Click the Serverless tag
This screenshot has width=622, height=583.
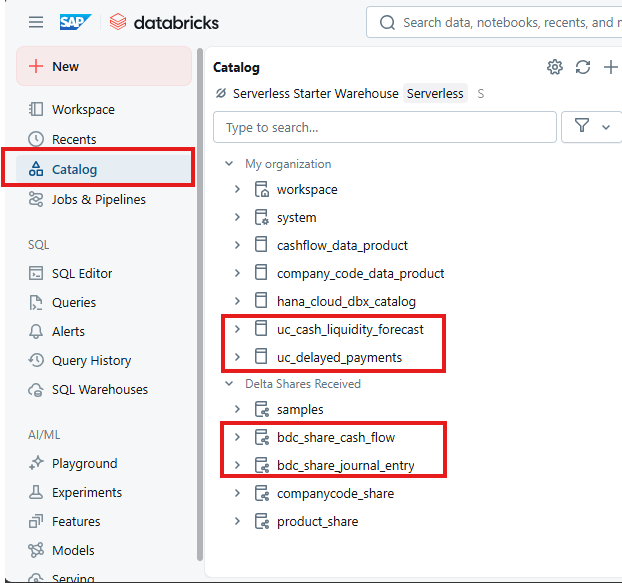(x=435, y=94)
